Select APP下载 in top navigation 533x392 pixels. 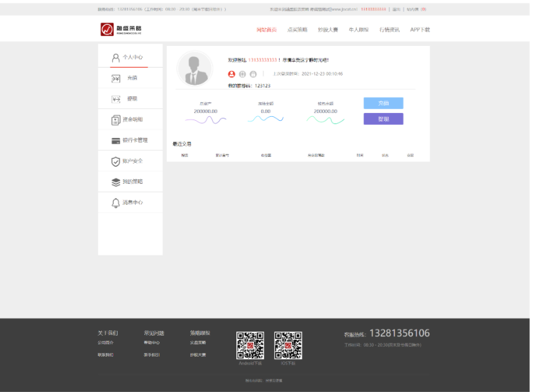tap(420, 30)
